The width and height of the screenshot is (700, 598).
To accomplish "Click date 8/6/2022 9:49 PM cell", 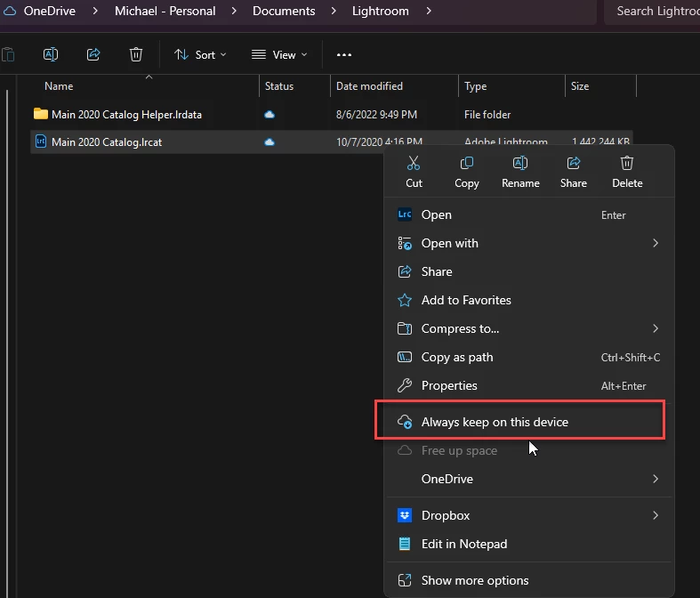I will pos(376,115).
